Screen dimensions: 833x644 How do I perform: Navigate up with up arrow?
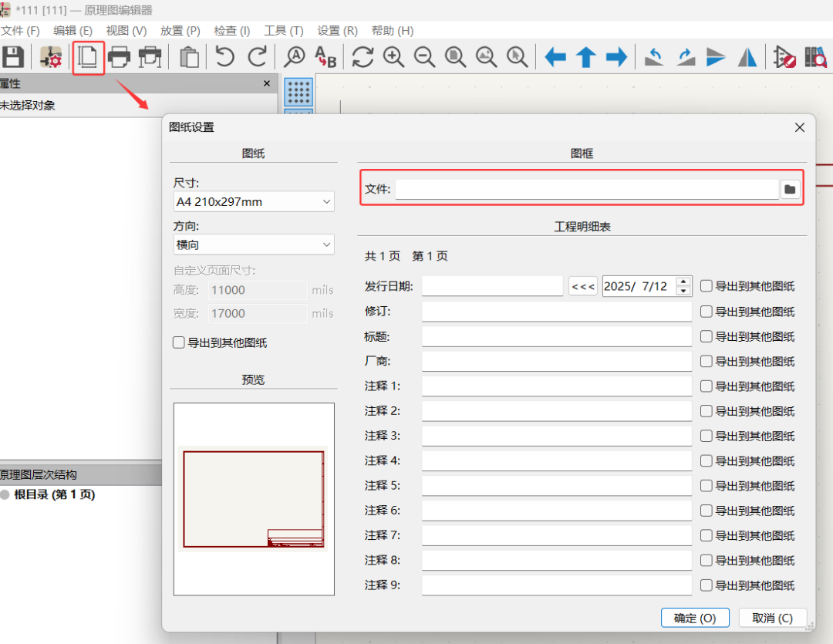tap(586, 57)
